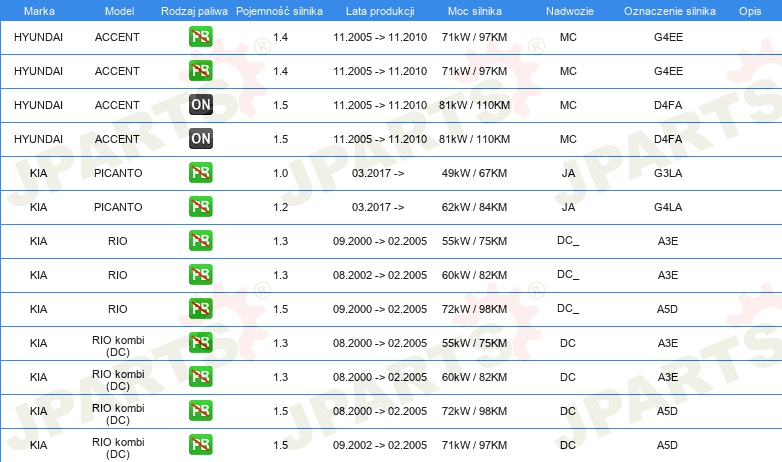Click the petrol icon in the RIO kombi 72kW / 98KM row

(x=200, y=411)
